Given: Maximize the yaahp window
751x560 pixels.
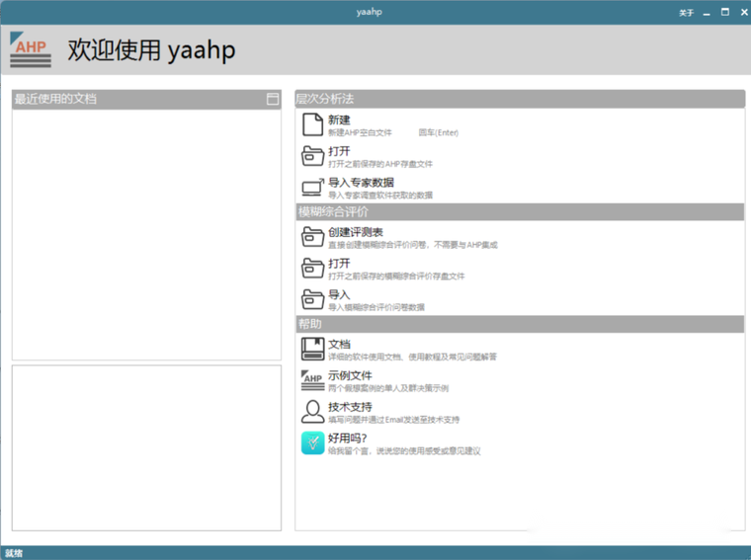Looking at the screenshot, I should (725, 12).
